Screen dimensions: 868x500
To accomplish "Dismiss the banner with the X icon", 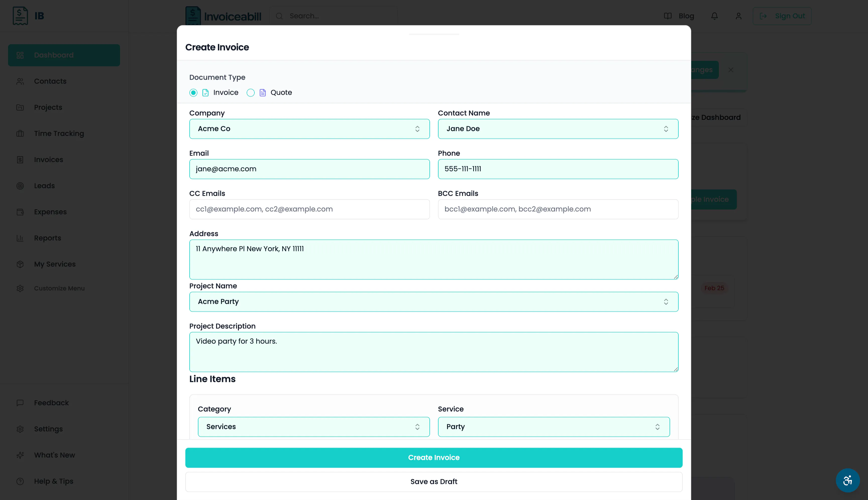I will tap(731, 70).
